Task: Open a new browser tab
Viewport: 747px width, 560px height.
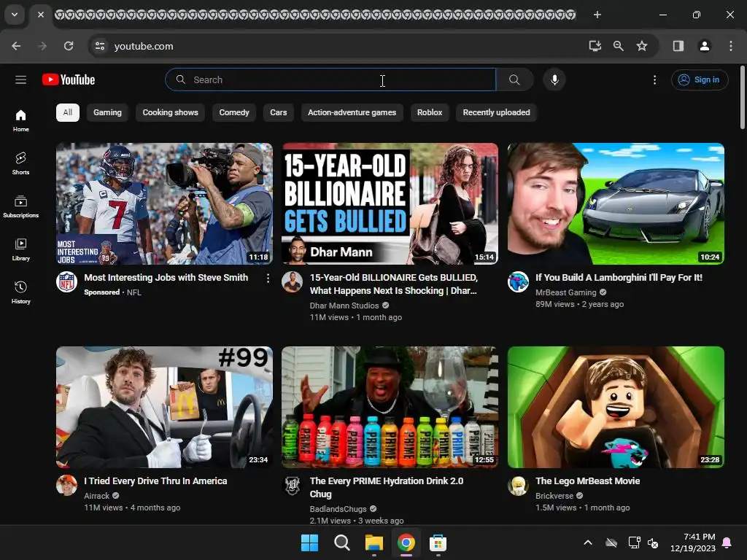Action: pyautogui.click(x=597, y=15)
